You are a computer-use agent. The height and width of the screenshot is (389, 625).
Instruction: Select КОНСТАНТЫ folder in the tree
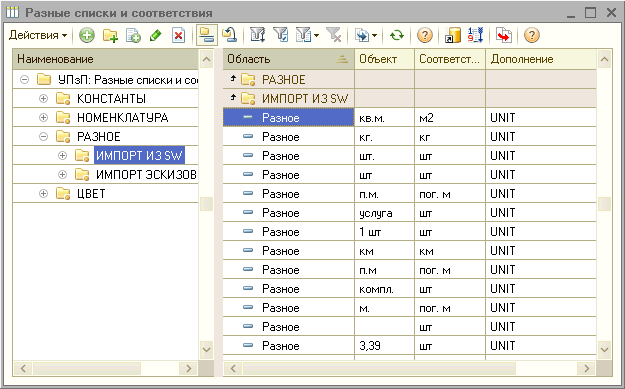[x=111, y=98]
